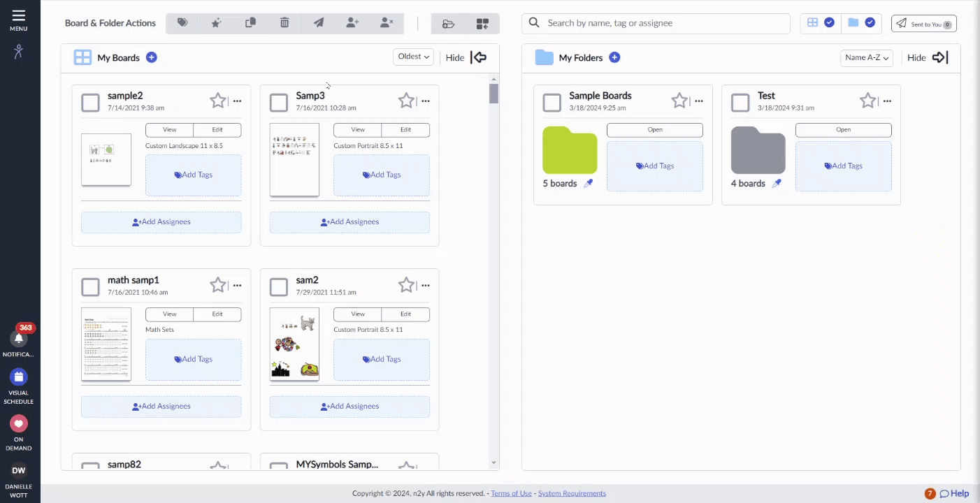Image resolution: width=980 pixels, height=503 pixels.
Task: Click the trash delete icon in actions toolbar
Action: click(284, 23)
